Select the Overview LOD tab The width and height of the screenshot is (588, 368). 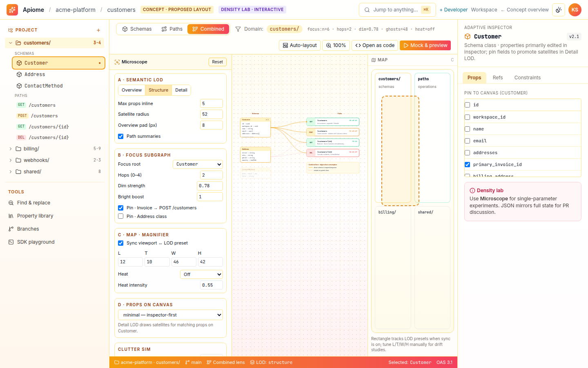click(x=131, y=90)
